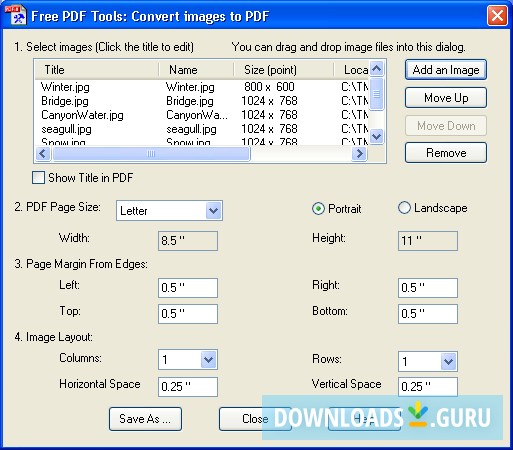513x450 pixels.
Task: Click the horizontal scrollbar thumb of image list
Action: (151, 154)
